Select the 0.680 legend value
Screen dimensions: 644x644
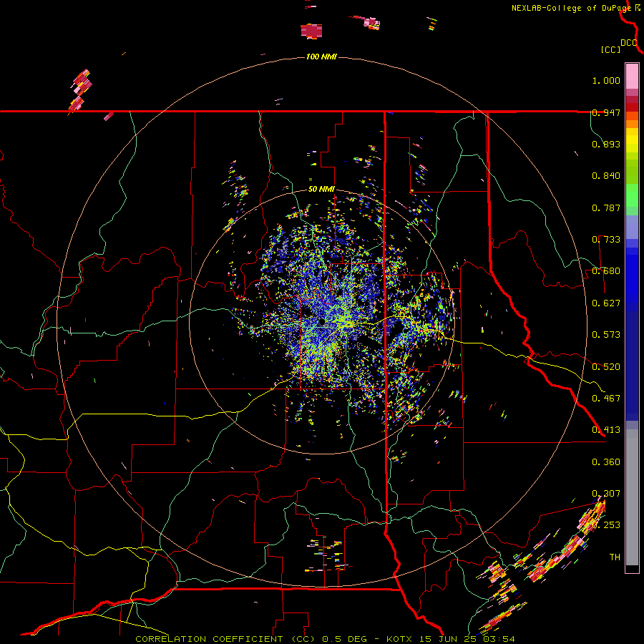coord(606,271)
